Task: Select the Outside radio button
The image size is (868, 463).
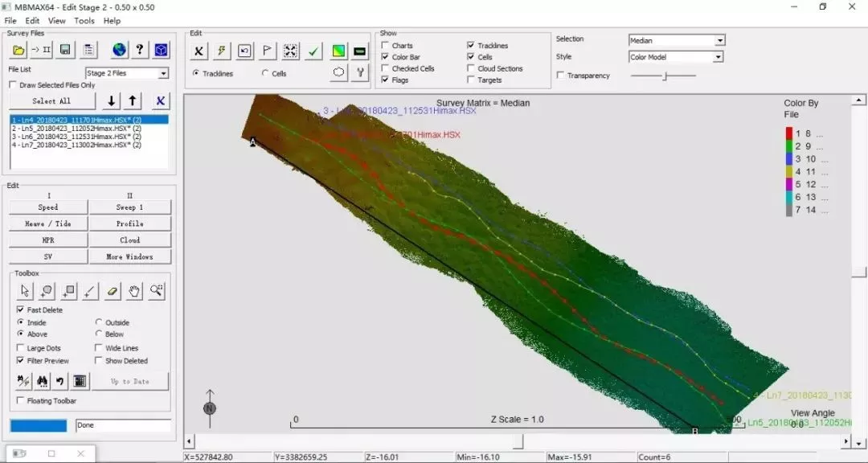Action: point(99,322)
